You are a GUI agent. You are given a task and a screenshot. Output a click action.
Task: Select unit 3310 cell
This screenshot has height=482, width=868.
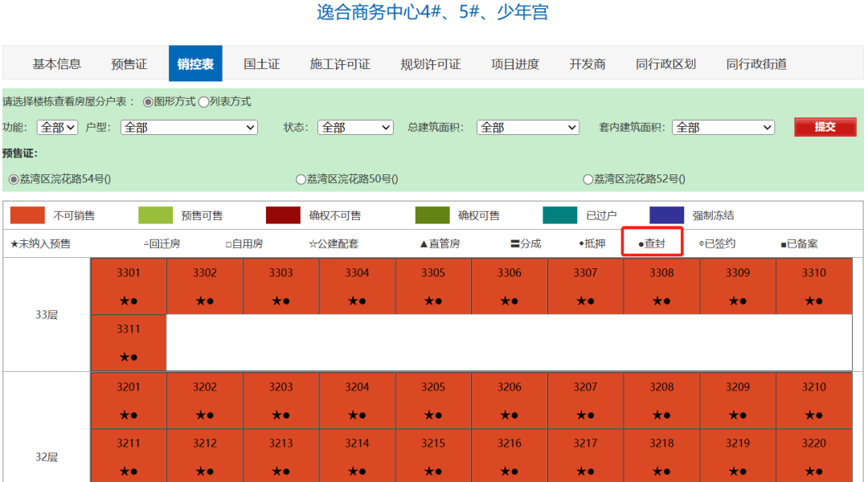pos(813,287)
